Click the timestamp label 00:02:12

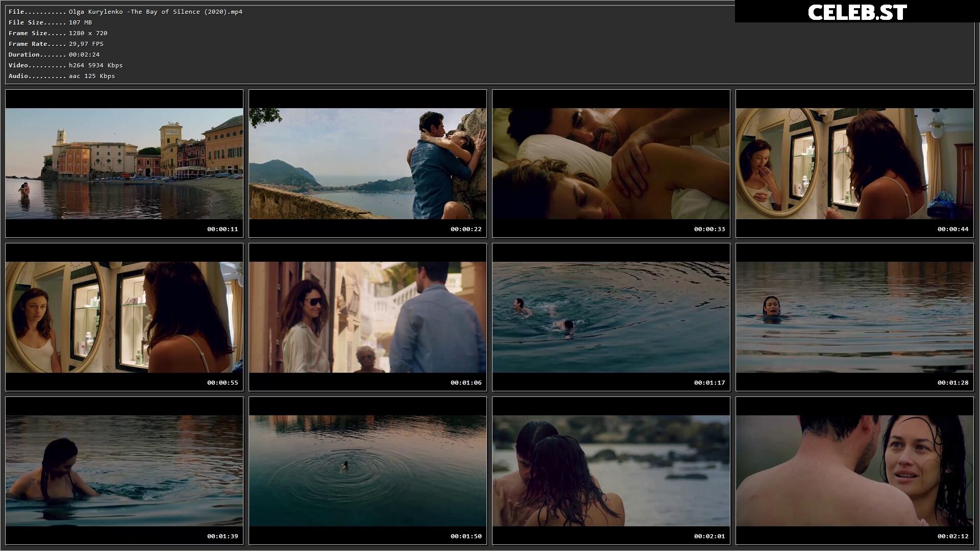pos(953,536)
